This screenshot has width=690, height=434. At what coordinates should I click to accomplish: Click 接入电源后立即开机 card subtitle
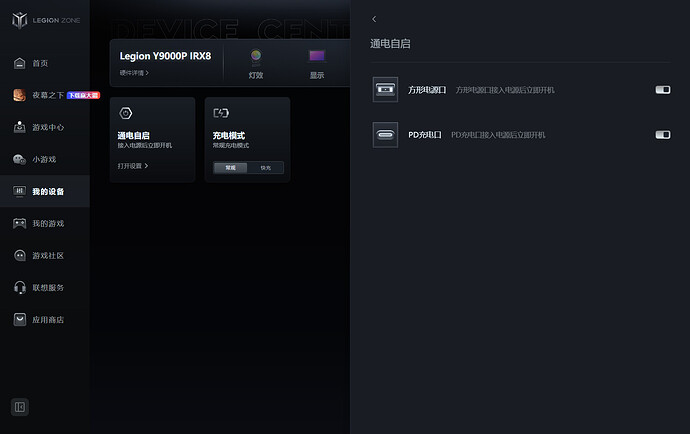[145, 145]
